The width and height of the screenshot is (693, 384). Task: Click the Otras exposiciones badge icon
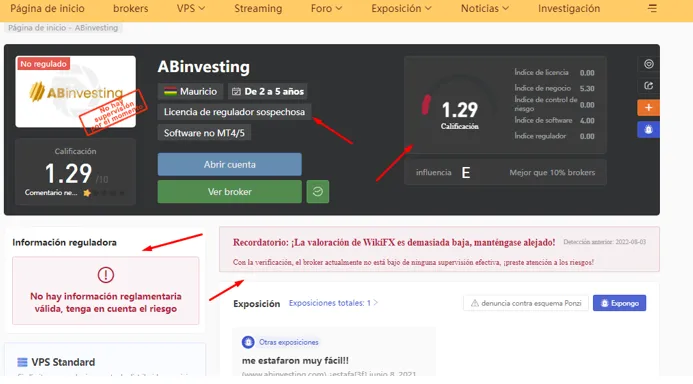[248, 342]
